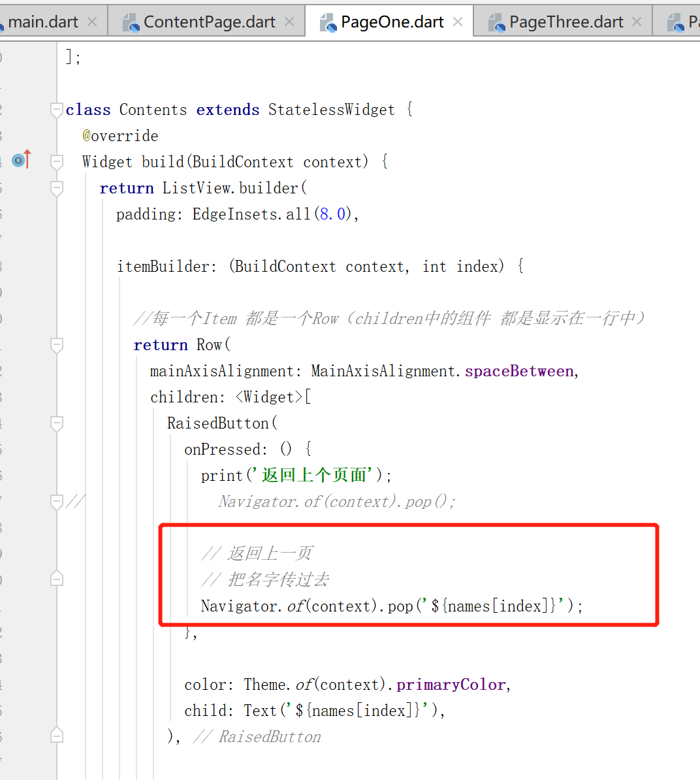Click the children: <Widget>[ line

point(231,397)
